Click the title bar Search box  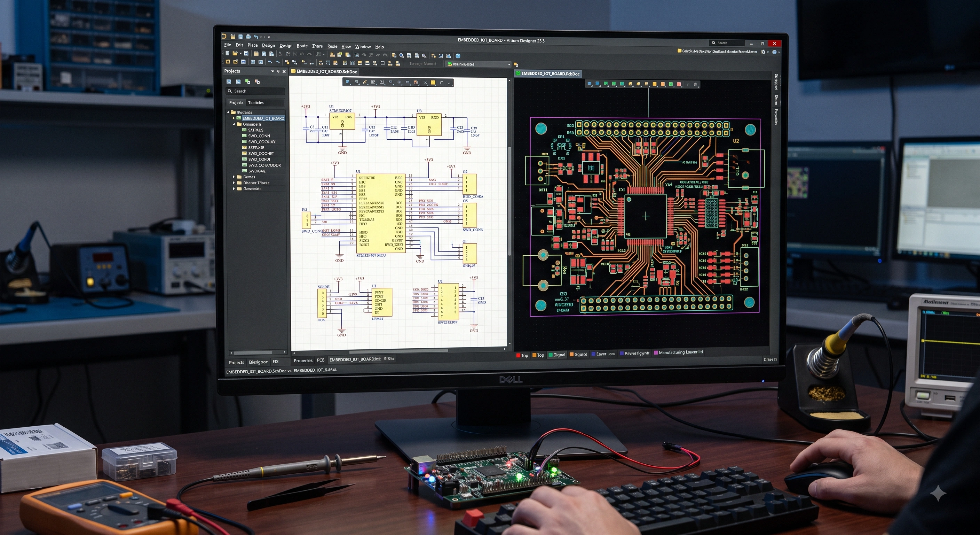pos(726,43)
